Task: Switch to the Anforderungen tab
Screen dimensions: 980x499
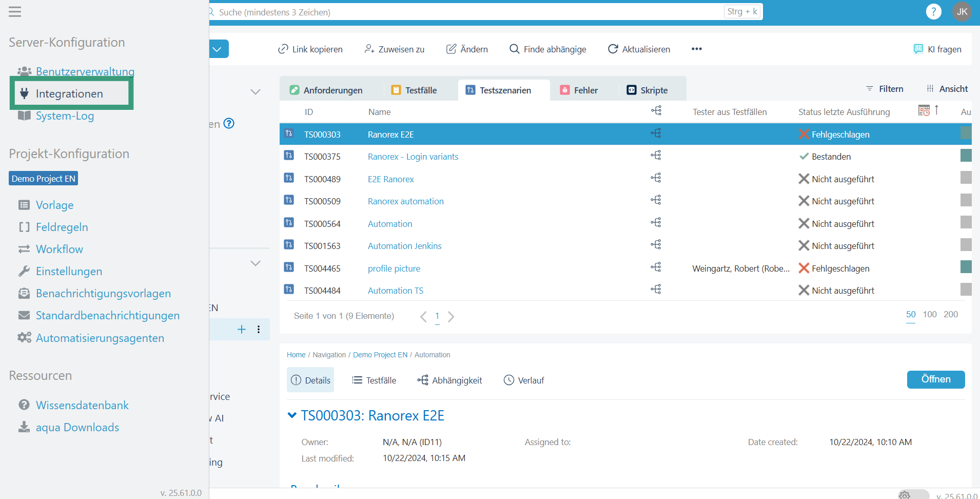Action: tap(326, 90)
